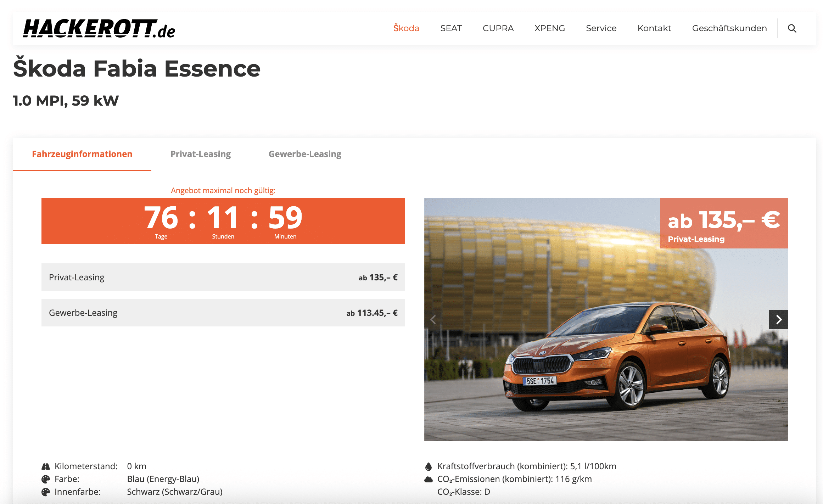This screenshot has width=823, height=504.
Task: Open the Kontakt menu
Action: click(x=654, y=28)
